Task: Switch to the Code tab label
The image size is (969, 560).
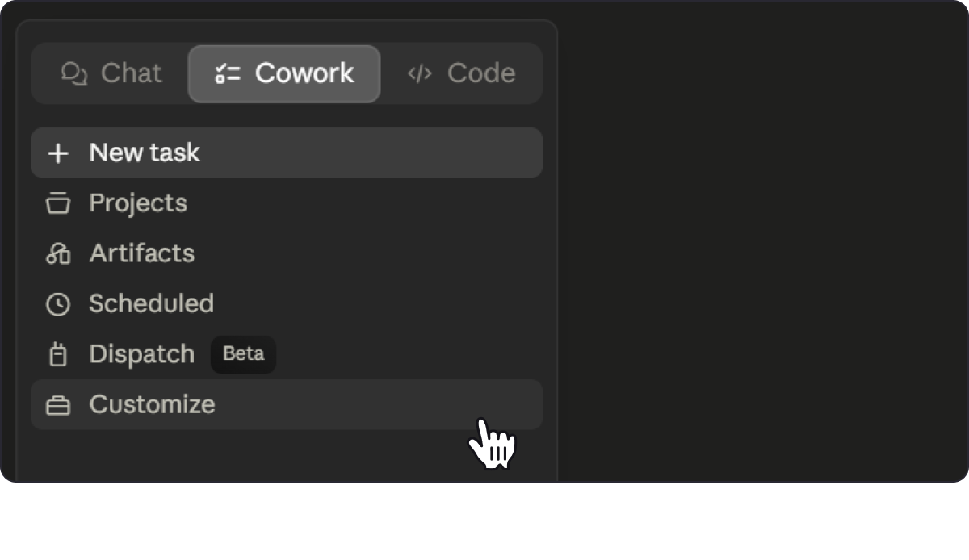Action: tap(481, 73)
